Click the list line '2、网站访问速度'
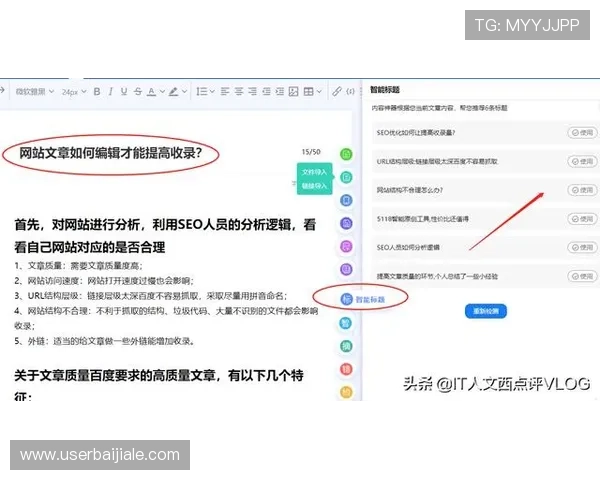The image size is (600, 480). point(104,281)
